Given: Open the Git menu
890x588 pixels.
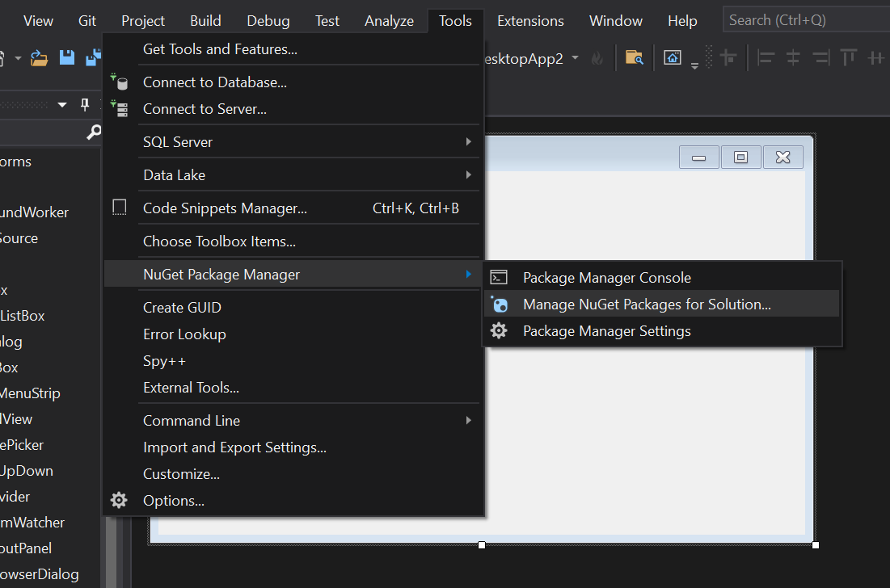Looking at the screenshot, I should point(86,21).
